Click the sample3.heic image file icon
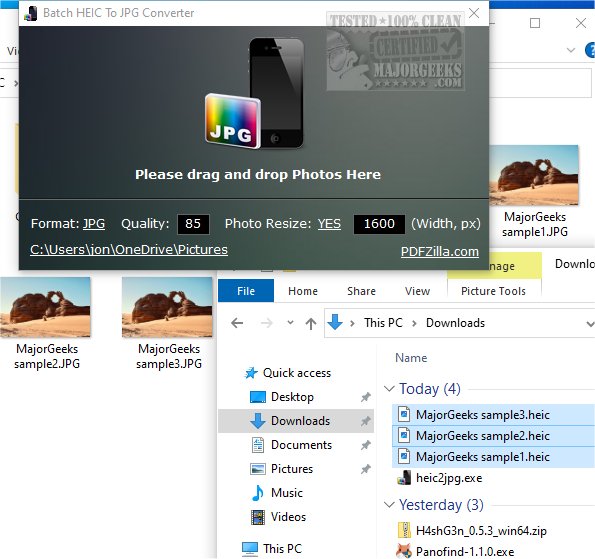Image resolution: width=595 pixels, height=559 pixels. [x=404, y=414]
